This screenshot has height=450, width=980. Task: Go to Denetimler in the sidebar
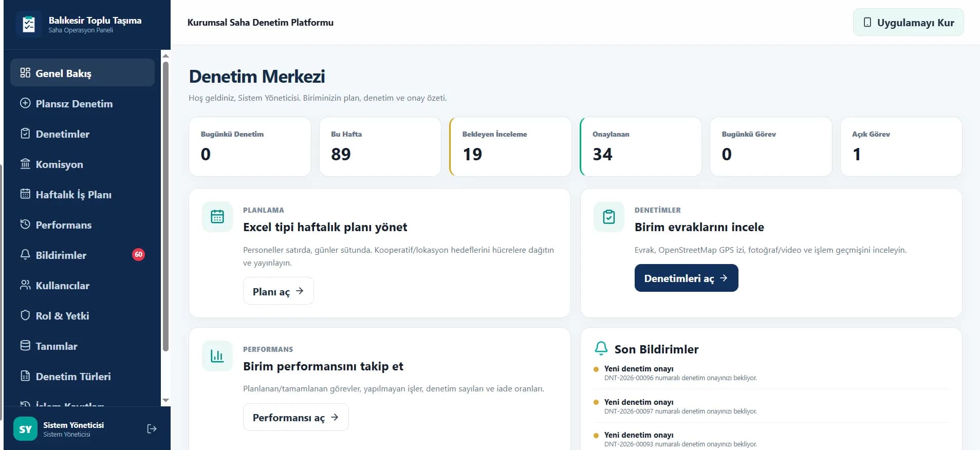point(82,134)
